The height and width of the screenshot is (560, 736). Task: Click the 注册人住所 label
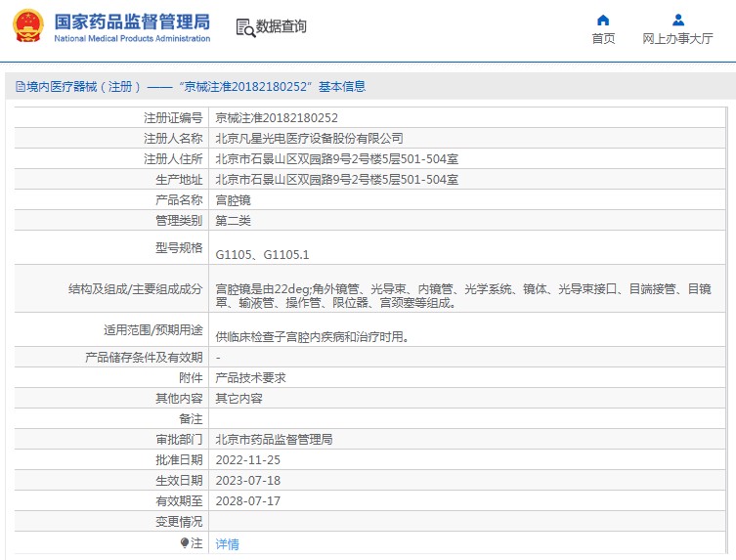coord(173,159)
